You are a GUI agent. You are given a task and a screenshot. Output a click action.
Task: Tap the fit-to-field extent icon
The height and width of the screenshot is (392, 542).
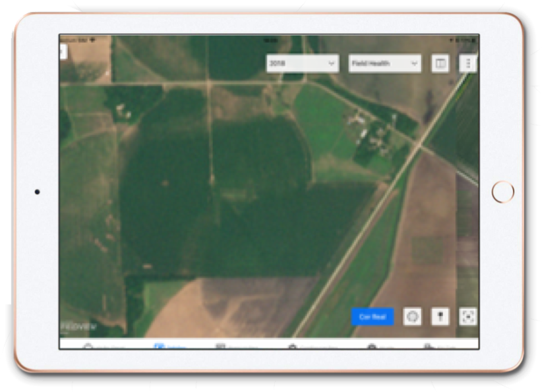[x=468, y=316]
